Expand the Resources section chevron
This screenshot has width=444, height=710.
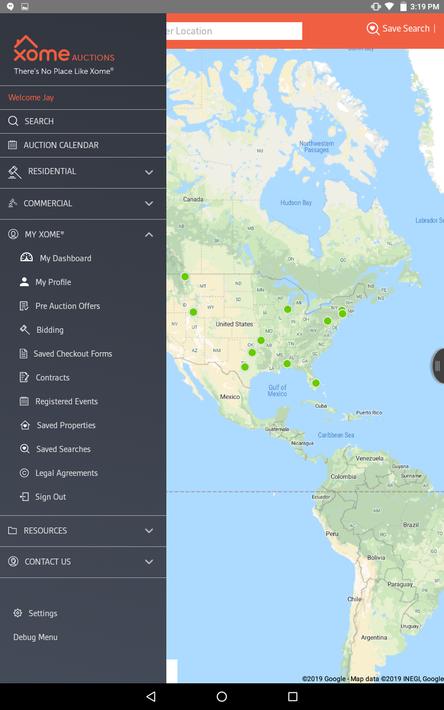coord(149,531)
